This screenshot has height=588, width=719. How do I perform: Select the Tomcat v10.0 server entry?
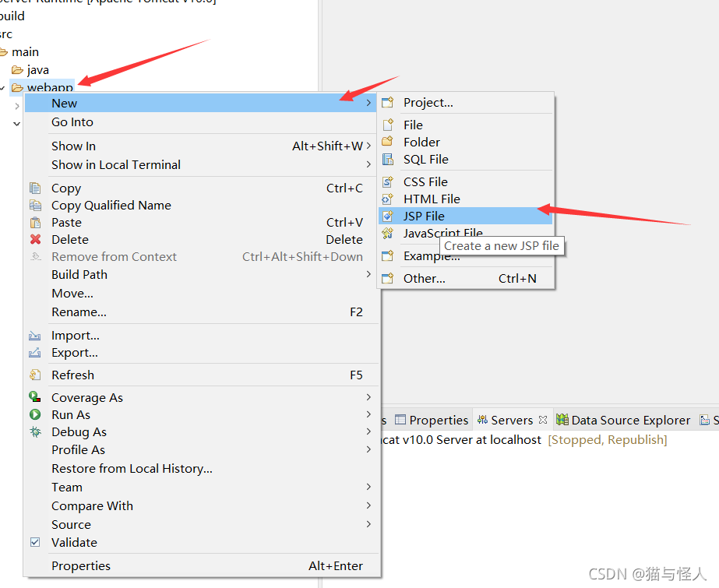[523, 440]
